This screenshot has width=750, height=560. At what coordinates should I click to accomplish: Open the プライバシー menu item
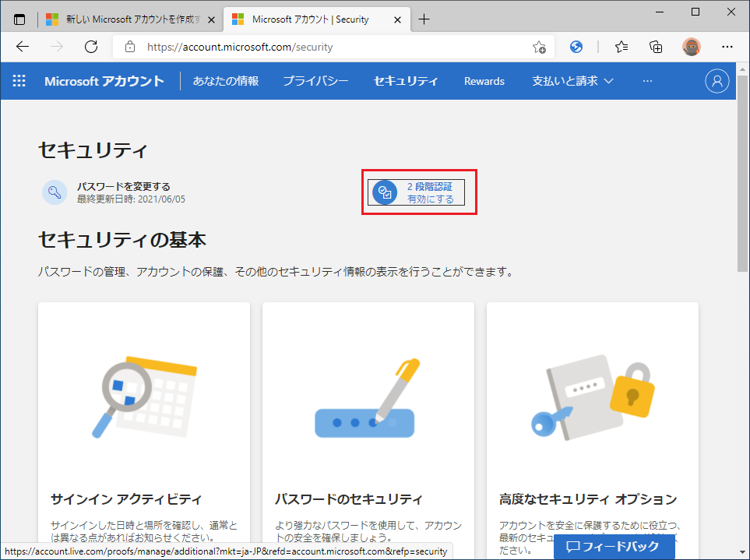click(315, 81)
